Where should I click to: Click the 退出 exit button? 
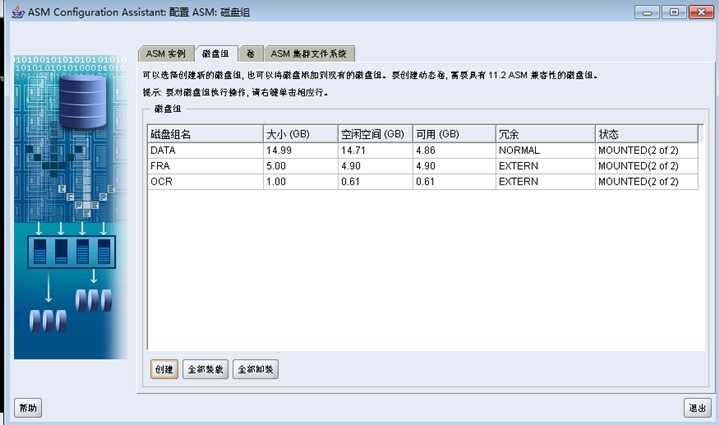coord(697,408)
